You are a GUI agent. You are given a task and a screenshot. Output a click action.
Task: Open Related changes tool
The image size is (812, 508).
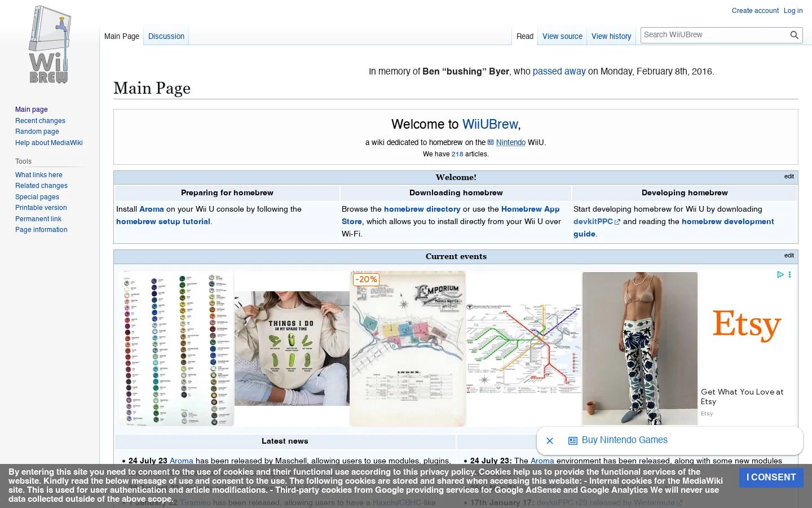pyautogui.click(x=41, y=186)
